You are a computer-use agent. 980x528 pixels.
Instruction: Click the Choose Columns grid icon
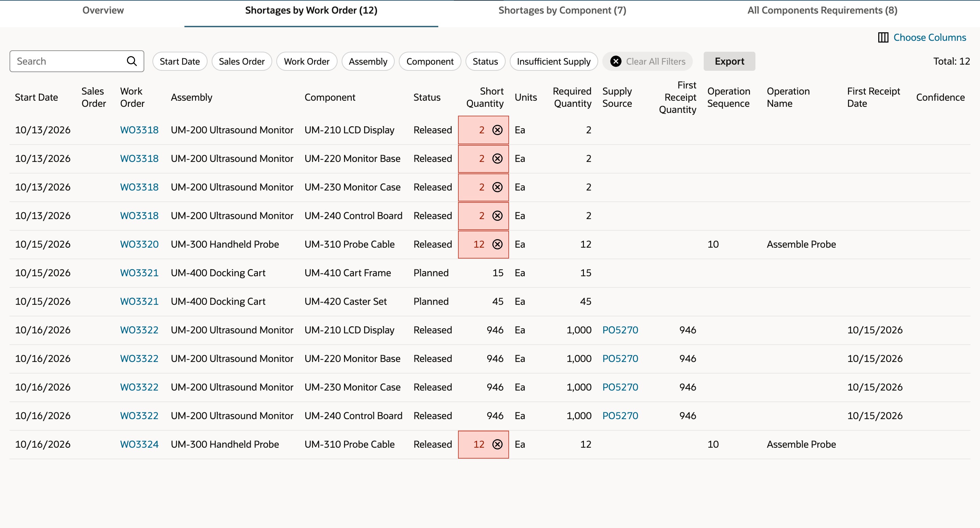883,38
